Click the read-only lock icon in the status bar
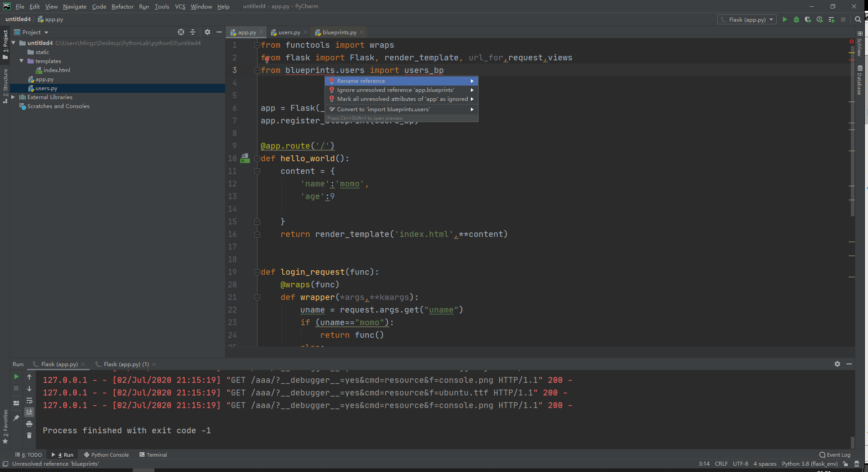This screenshot has width=868, height=472. coord(845,464)
